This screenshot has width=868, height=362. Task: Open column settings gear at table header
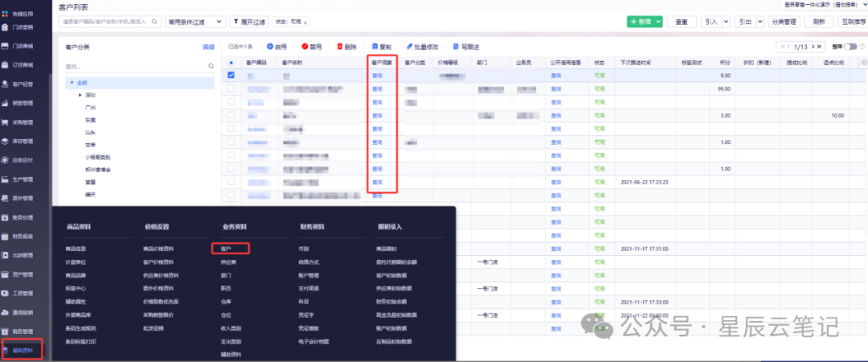point(864,63)
